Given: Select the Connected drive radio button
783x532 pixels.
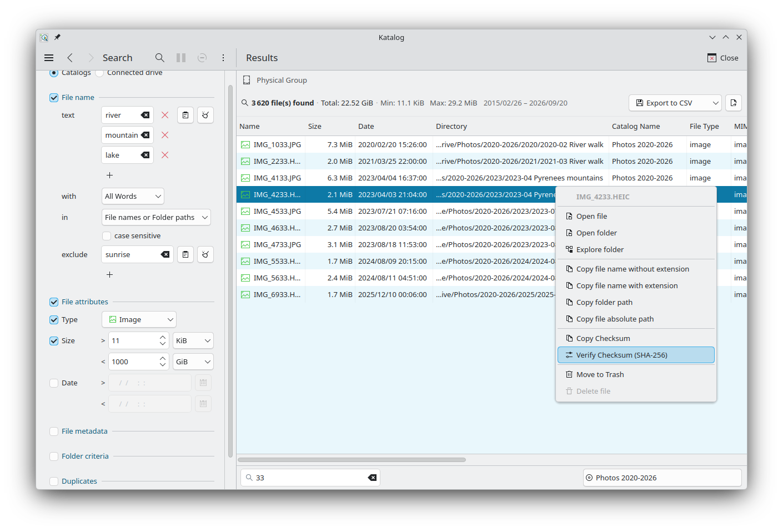Looking at the screenshot, I should 99,73.
